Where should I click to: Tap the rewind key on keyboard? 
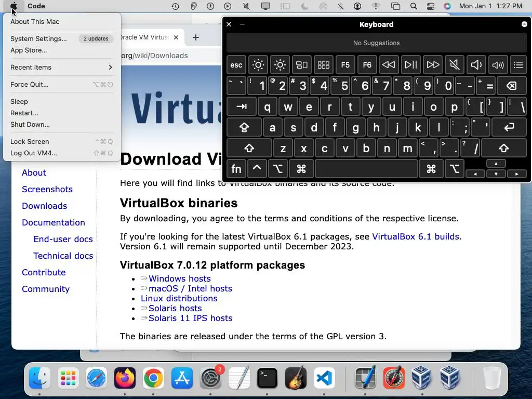[389, 65]
